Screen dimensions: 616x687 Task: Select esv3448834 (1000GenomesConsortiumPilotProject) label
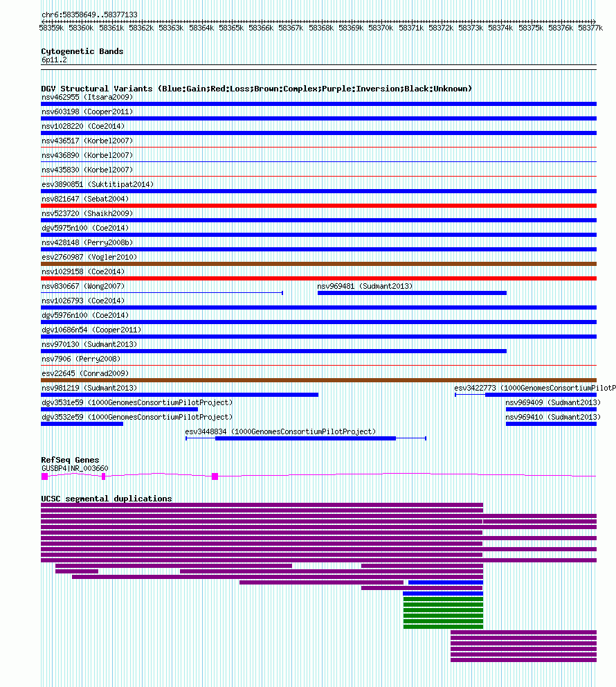[280, 431]
